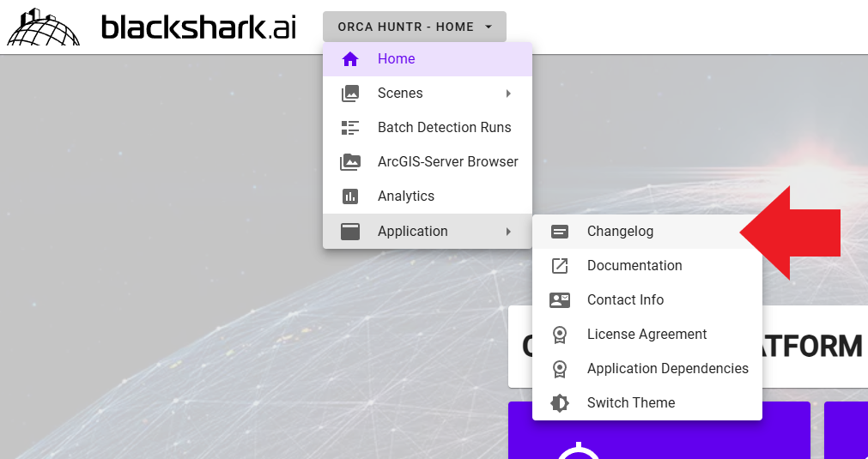
Task: Click the ribbon badge icon beside License Agreement
Action: pyautogui.click(x=560, y=335)
